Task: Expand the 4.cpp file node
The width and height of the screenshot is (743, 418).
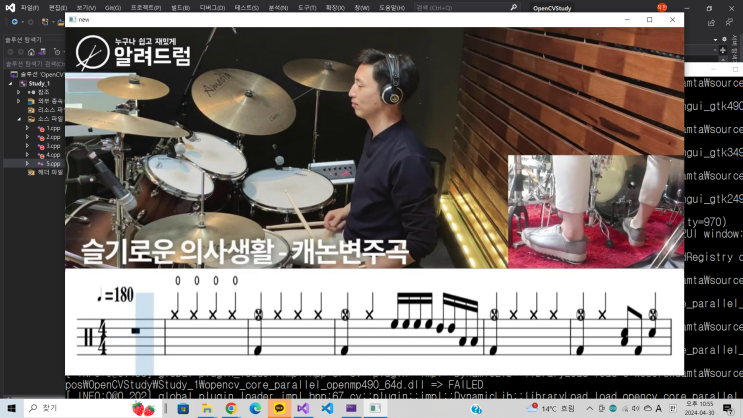Action: coord(27,154)
